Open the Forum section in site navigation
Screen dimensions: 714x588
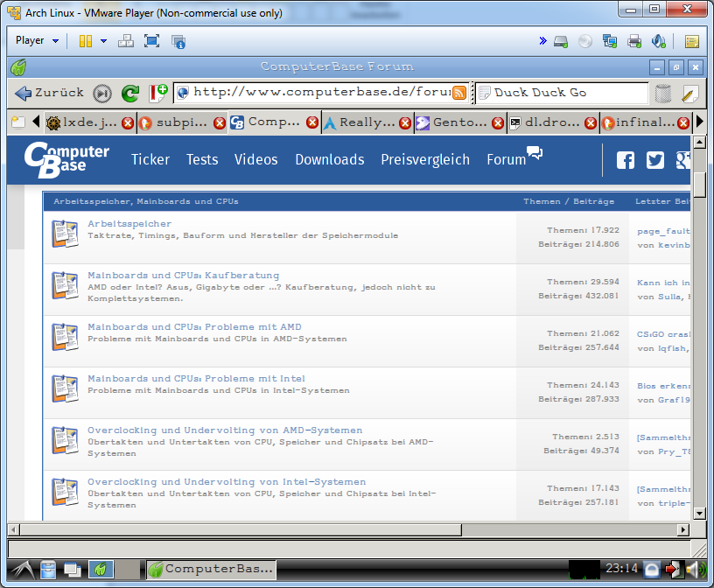click(x=514, y=157)
